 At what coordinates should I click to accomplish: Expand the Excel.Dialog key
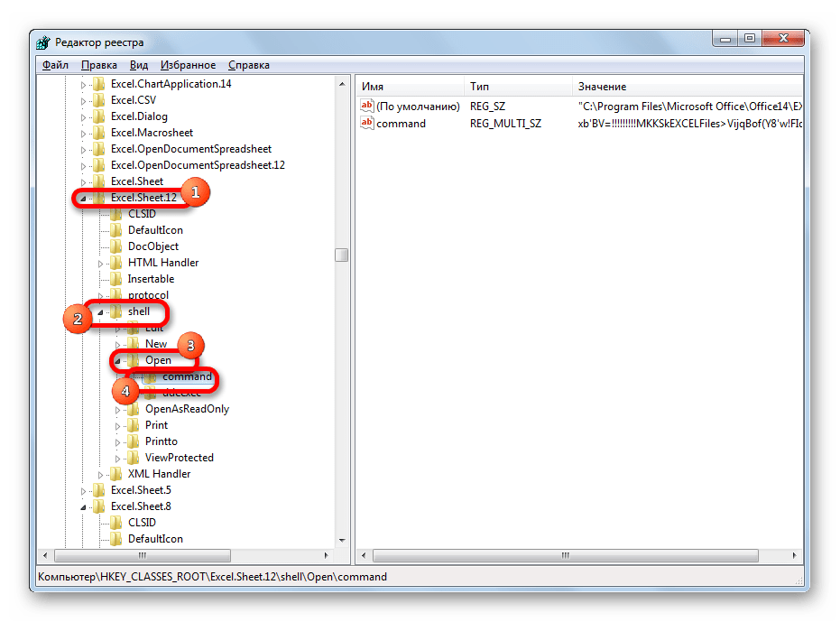point(83,116)
